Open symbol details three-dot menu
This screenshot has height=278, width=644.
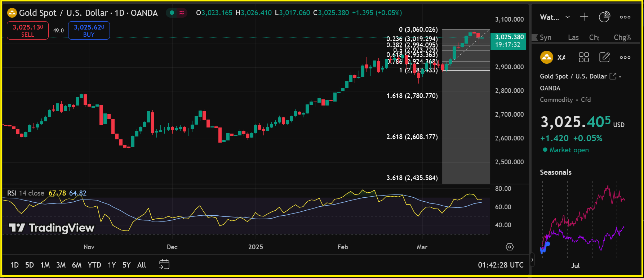pyautogui.click(x=625, y=57)
